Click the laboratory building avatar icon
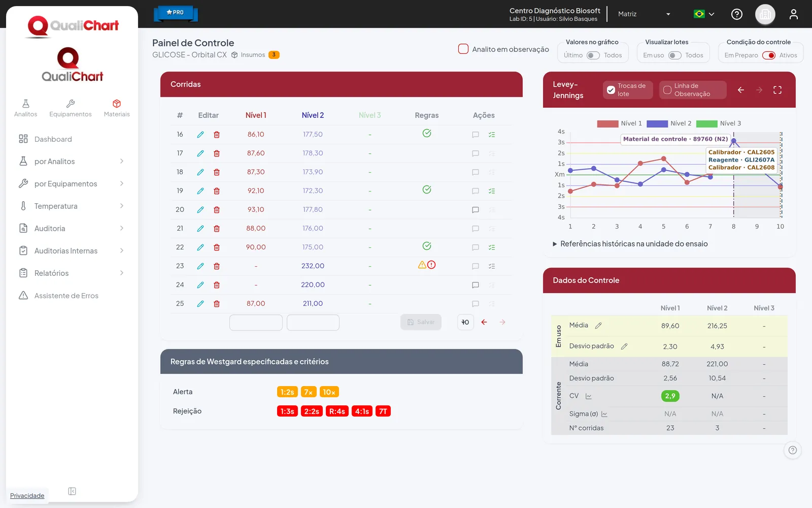Screen dimensions: 812x508 point(765,14)
